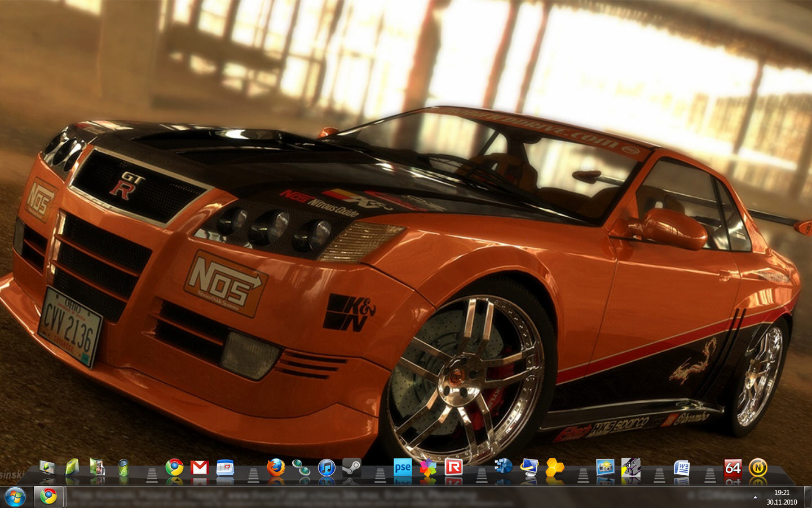Open the green-spheres messenger dock icon
The width and height of the screenshot is (812, 508).
click(301, 467)
